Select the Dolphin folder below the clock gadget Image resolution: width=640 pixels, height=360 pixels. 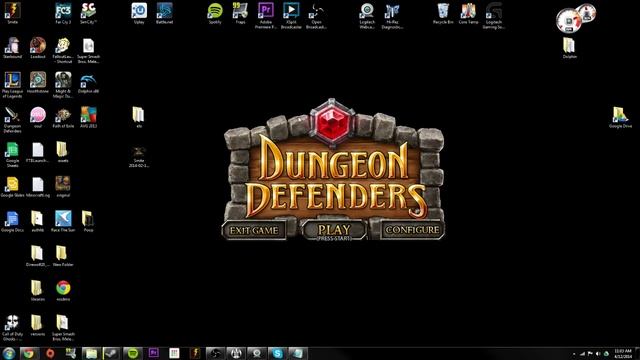click(570, 47)
